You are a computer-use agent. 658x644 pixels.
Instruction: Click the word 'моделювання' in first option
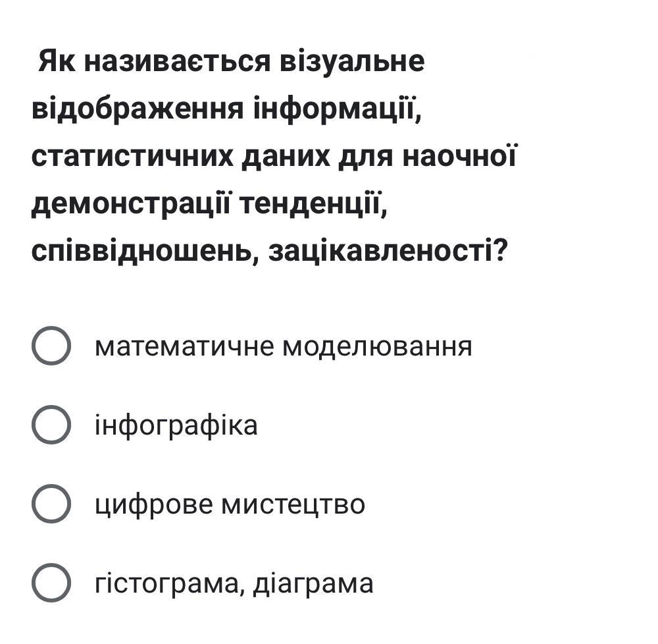point(377,347)
